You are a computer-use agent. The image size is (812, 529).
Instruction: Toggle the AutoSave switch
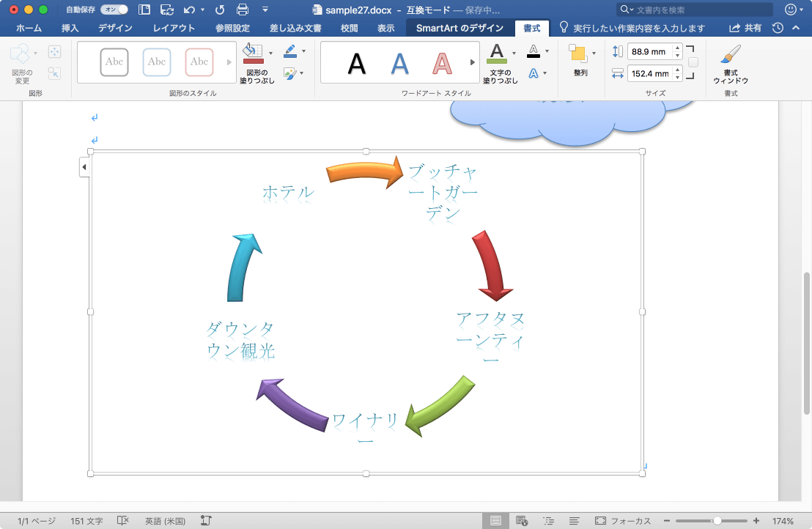point(114,10)
